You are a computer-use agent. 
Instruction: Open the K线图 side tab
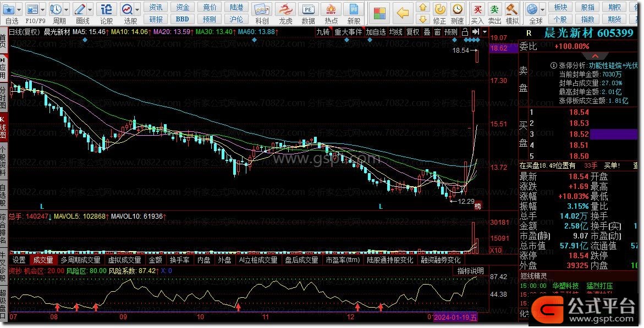tap(3, 128)
